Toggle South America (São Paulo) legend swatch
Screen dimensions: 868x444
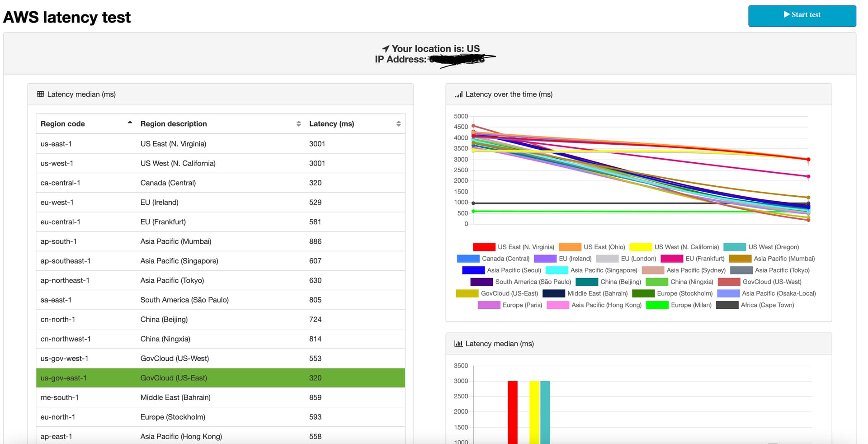(x=481, y=282)
